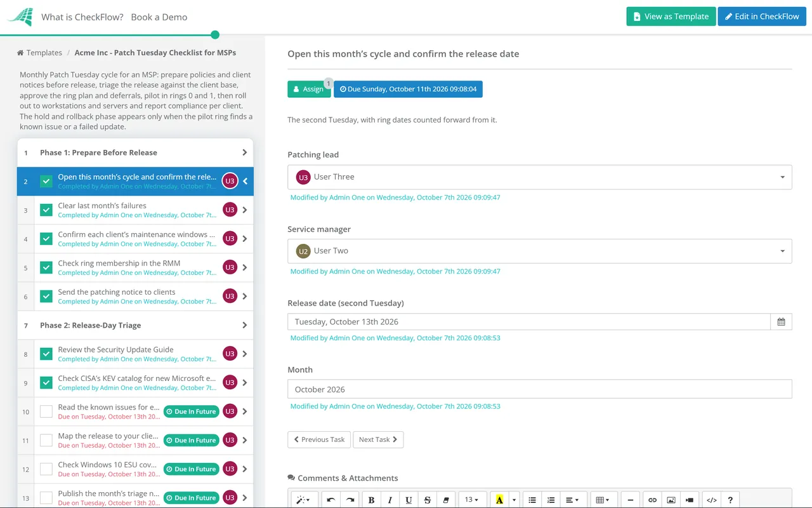Uncheck the Clear last month's failures task

(x=46, y=210)
